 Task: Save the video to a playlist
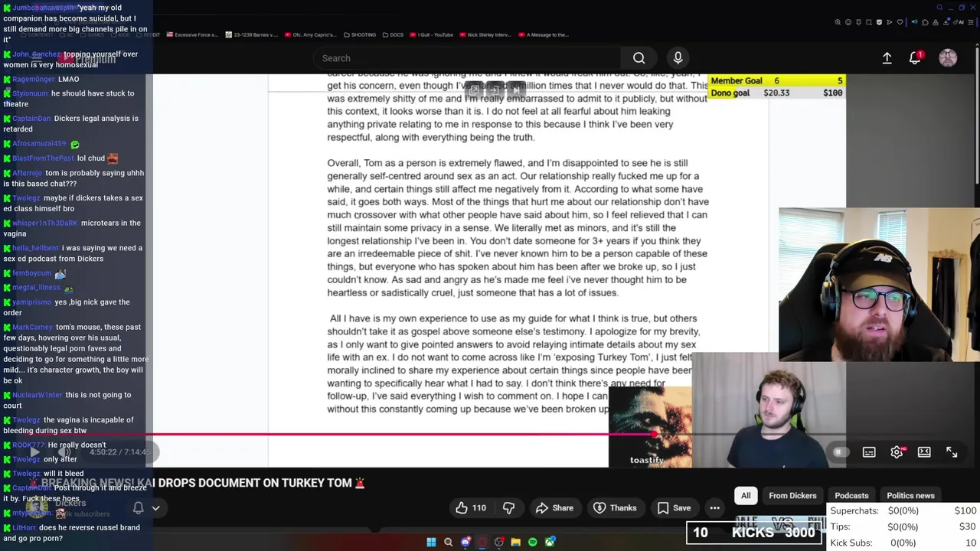pos(674,508)
